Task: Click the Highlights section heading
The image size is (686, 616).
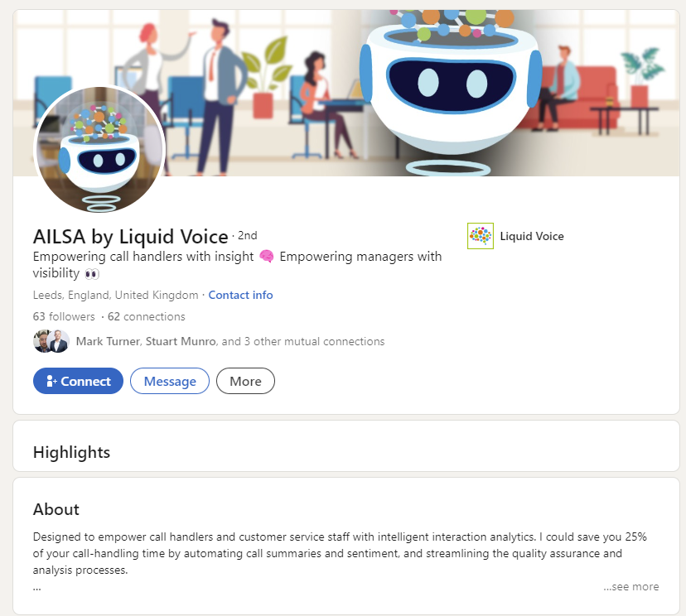Action: 72,452
